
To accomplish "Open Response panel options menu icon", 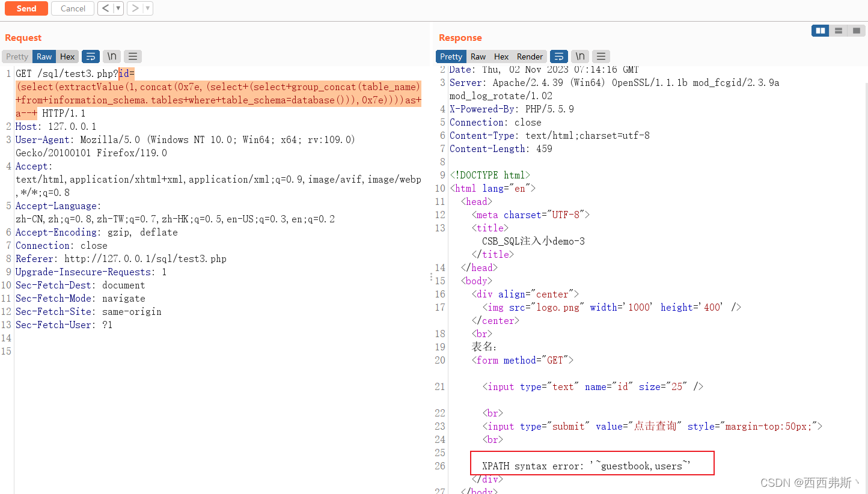I will pyautogui.click(x=601, y=56).
